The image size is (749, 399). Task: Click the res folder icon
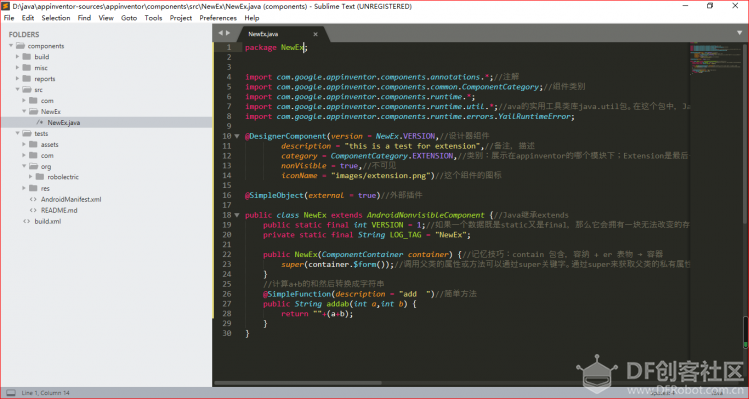click(x=33, y=188)
